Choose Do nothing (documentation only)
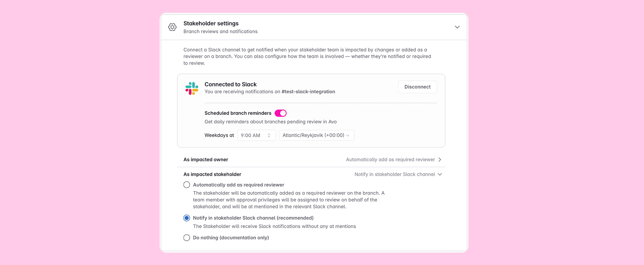The image size is (644, 265). tap(187, 238)
